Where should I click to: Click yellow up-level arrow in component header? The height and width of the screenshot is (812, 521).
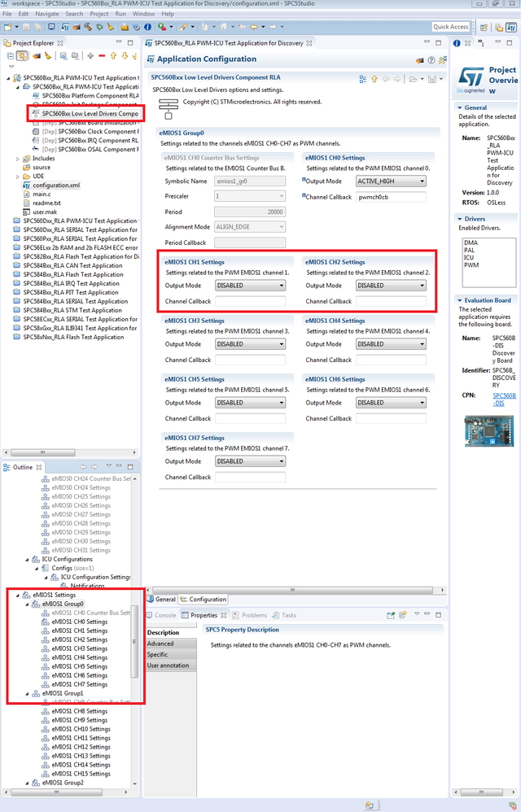point(374,79)
